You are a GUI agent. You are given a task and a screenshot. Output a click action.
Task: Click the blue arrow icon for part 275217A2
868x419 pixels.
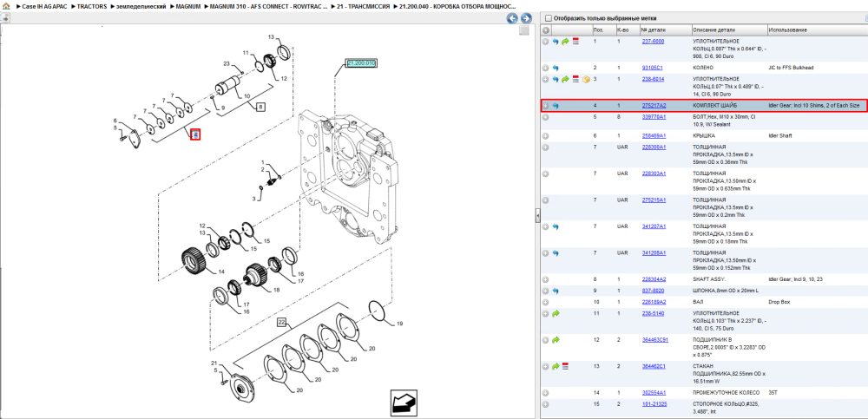[x=556, y=106]
